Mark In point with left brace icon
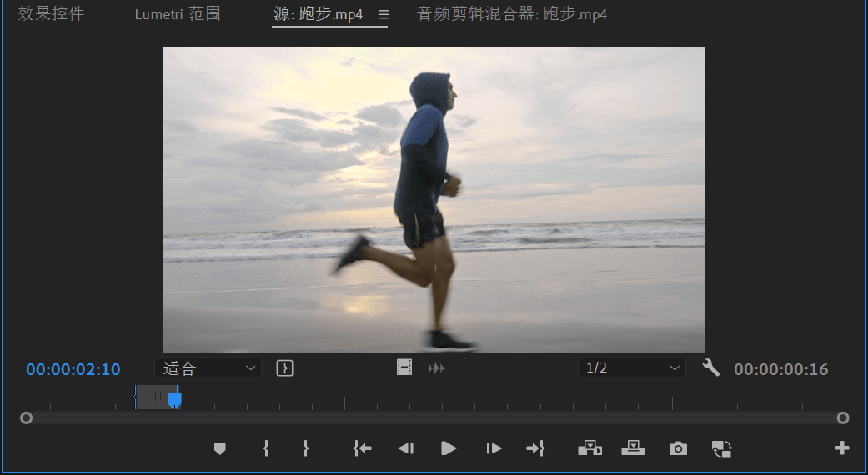This screenshot has height=475, width=868. (266, 447)
